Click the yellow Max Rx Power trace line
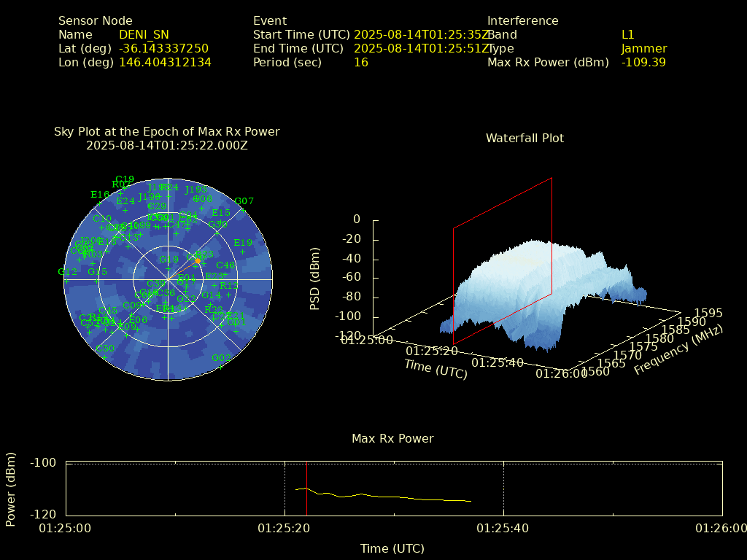The width and height of the screenshot is (747, 560). tap(394, 497)
